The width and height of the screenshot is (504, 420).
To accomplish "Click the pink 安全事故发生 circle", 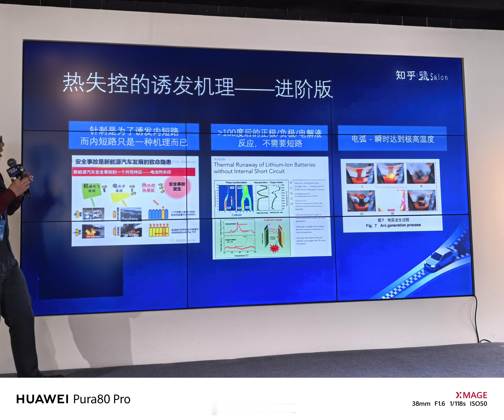I will [x=177, y=187].
